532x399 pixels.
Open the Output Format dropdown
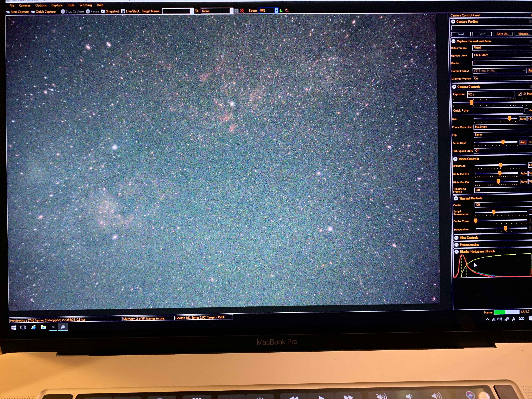click(524, 70)
